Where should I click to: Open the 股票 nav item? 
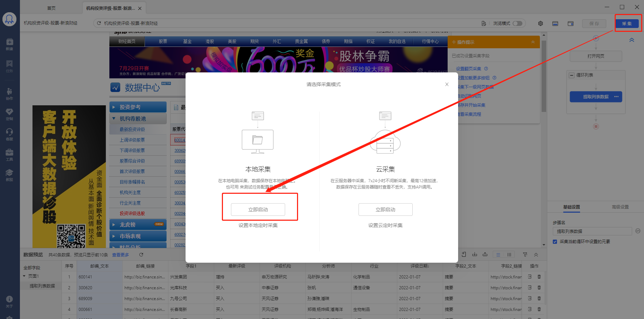[163, 41]
